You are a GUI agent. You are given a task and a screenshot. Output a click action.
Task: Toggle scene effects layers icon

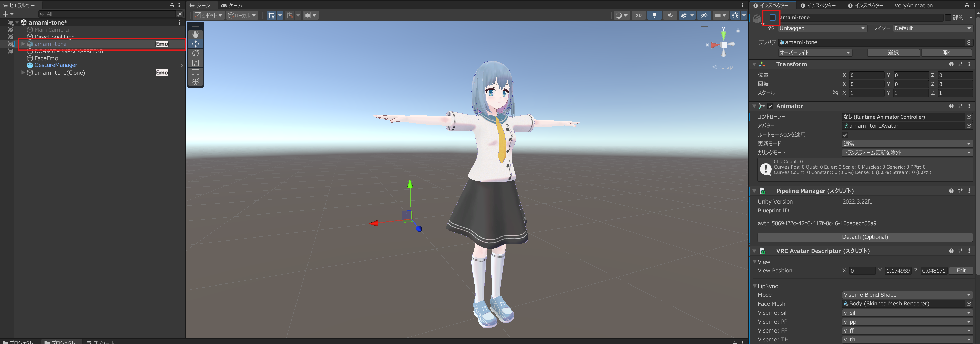[x=684, y=15]
